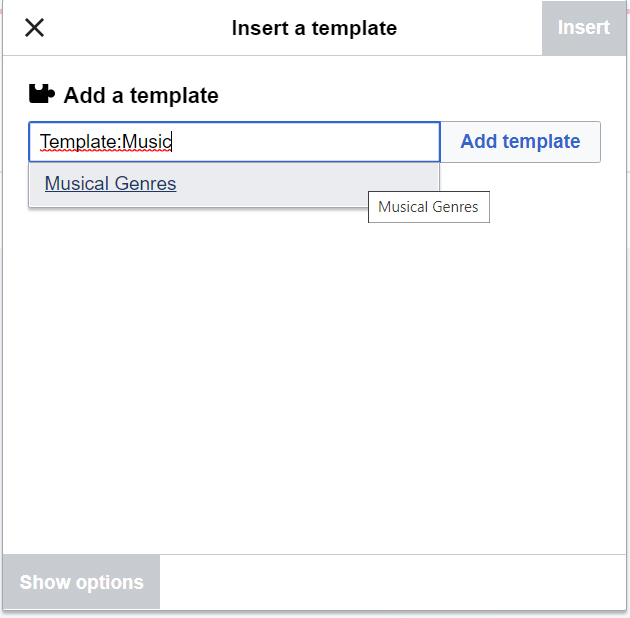Focus the template name search field

point(300,142)
